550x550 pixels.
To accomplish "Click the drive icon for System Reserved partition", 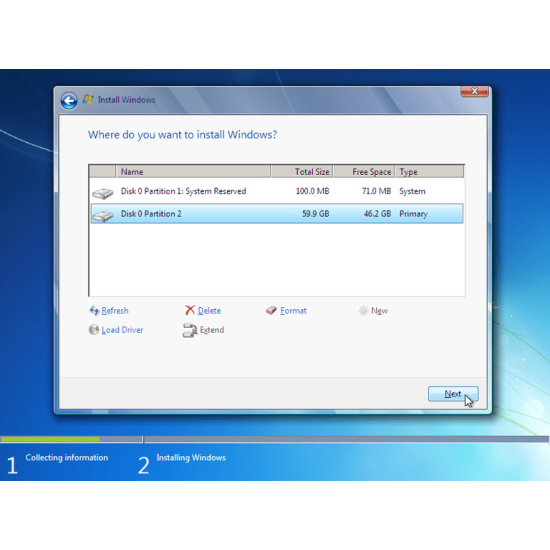I will [x=102, y=193].
